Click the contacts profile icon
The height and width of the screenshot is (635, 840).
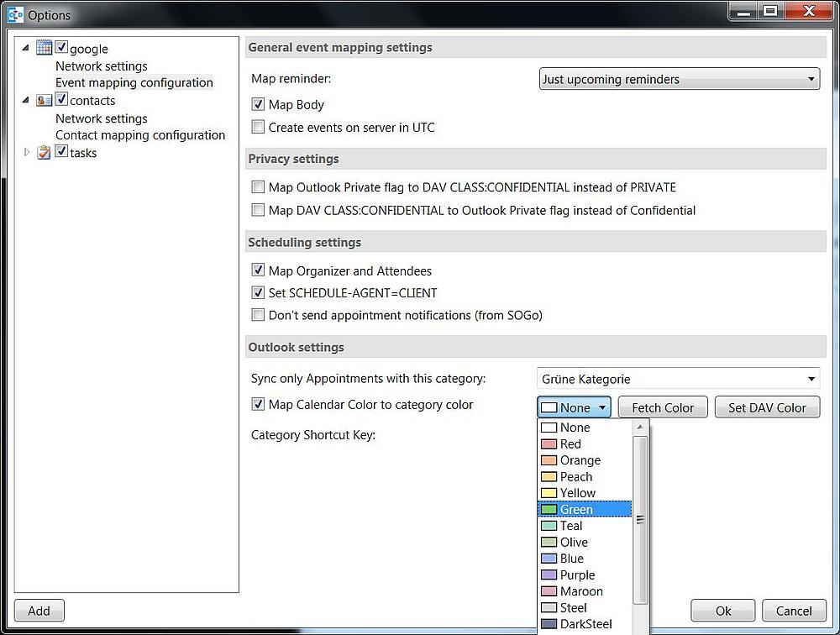pyautogui.click(x=44, y=100)
